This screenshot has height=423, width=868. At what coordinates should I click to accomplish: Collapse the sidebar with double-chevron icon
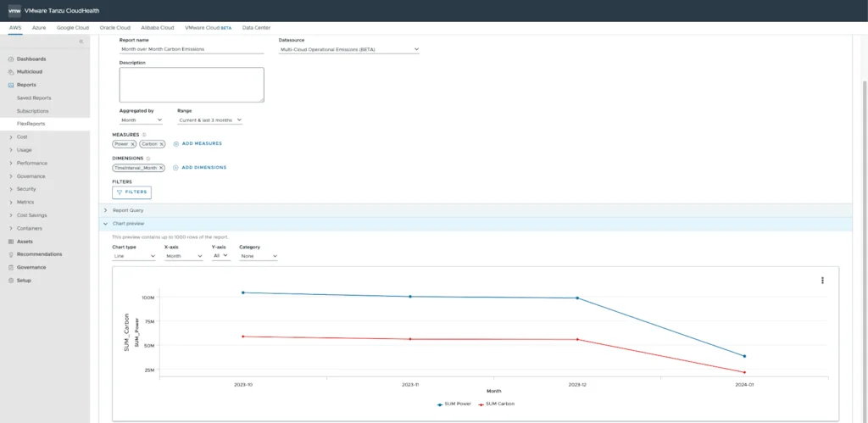[81, 42]
